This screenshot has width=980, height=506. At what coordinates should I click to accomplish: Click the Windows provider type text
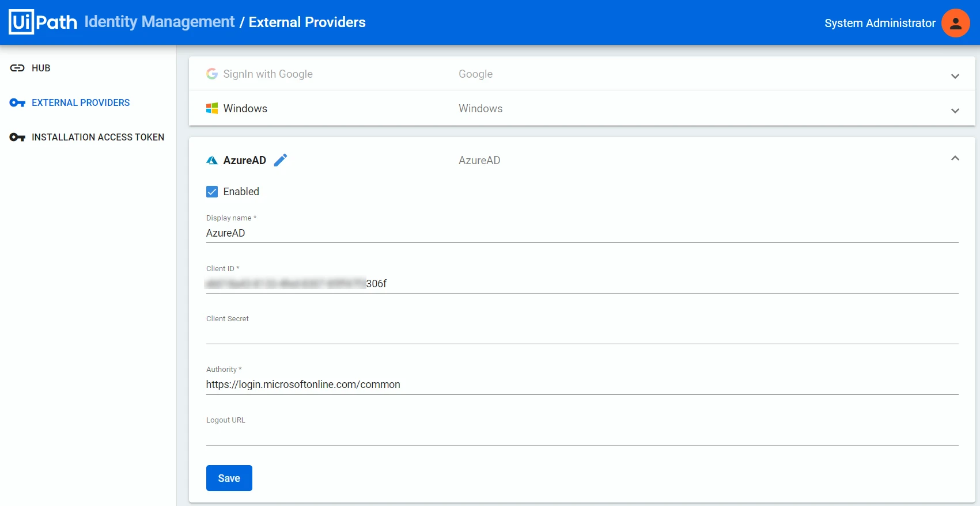[x=480, y=108]
